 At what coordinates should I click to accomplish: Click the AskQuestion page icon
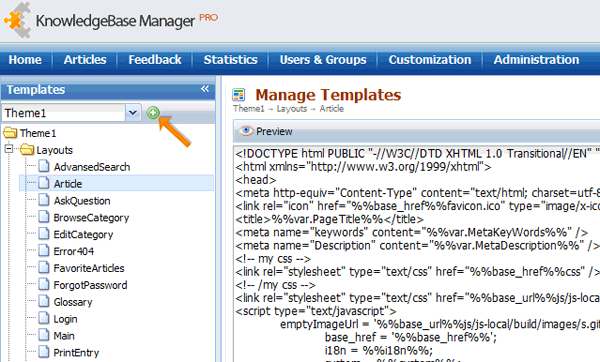(44, 200)
